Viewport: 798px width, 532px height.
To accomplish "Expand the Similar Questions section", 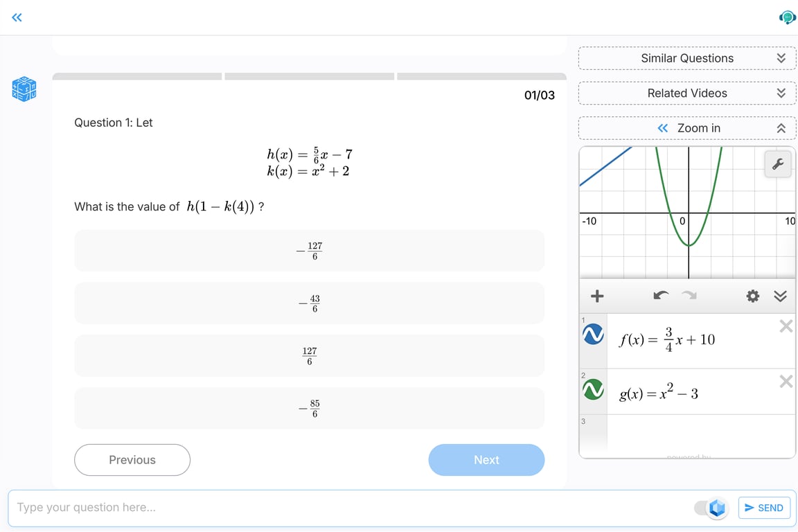I will 781,58.
